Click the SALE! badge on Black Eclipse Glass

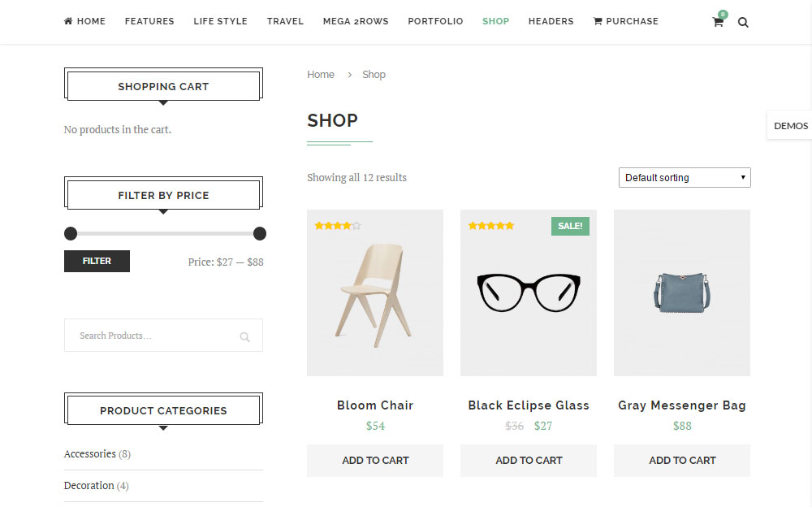tap(569, 226)
